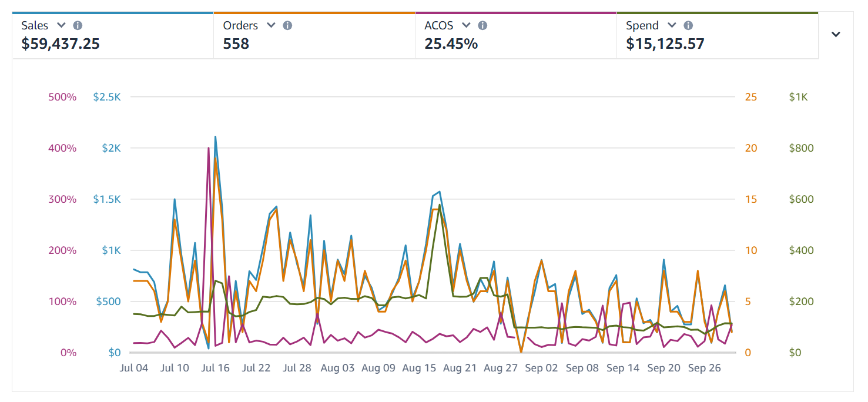Expand the Spend metric dropdown chevron
The image size is (868, 402).
(672, 25)
